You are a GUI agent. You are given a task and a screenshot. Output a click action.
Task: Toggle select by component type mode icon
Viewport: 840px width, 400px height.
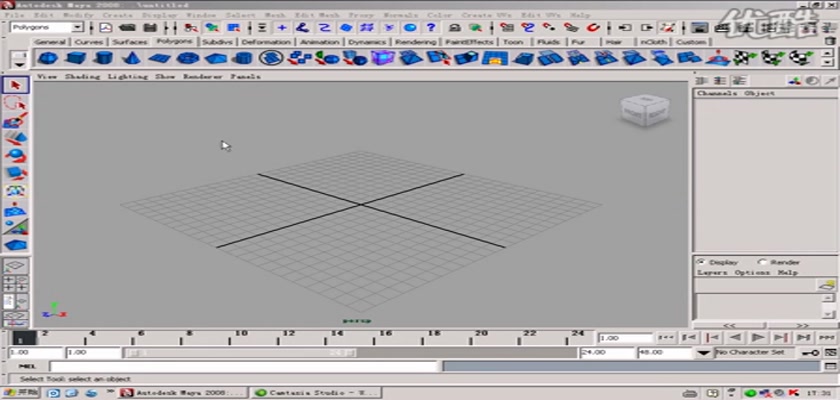pyautogui.click(x=234, y=27)
